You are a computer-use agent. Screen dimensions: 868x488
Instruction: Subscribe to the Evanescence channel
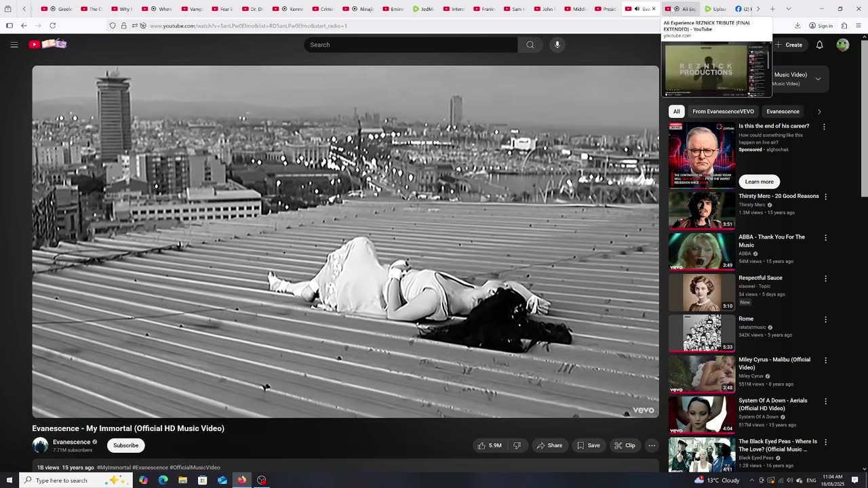(125, 445)
